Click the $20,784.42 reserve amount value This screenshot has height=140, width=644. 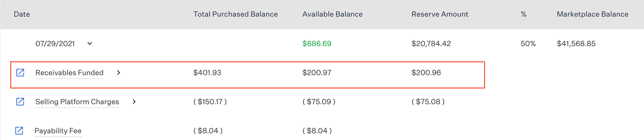[x=431, y=44]
